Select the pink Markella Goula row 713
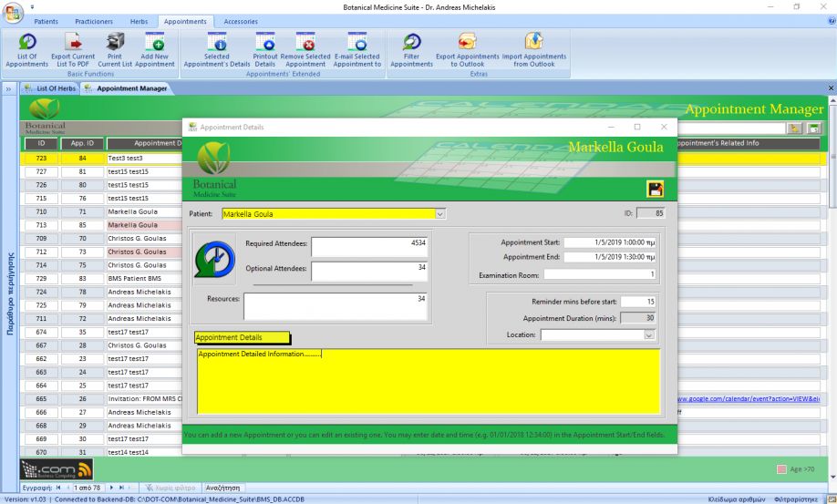 tap(144, 225)
